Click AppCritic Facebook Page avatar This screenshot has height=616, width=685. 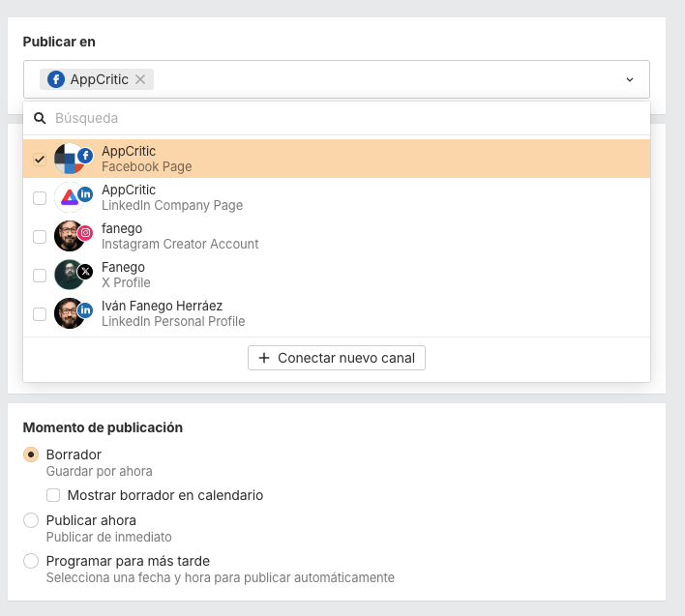coord(70,159)
